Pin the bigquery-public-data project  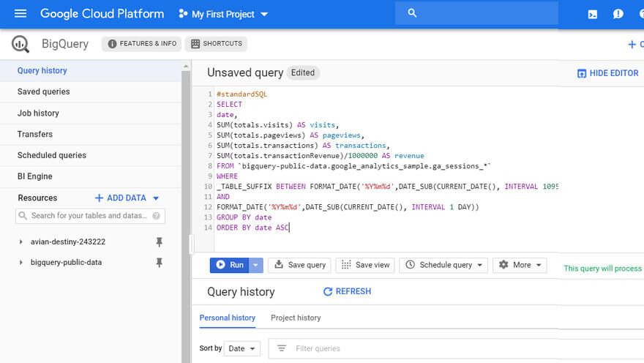pos(159,263)
